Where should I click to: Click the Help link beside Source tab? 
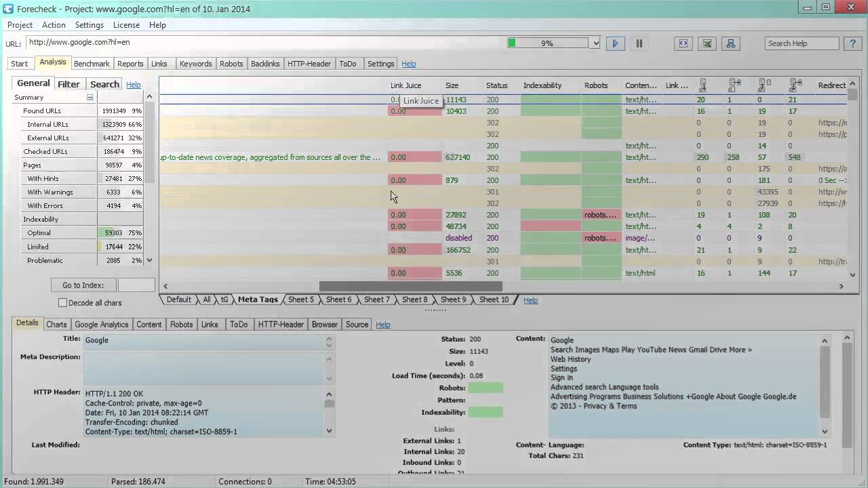[x=383, y=325]
